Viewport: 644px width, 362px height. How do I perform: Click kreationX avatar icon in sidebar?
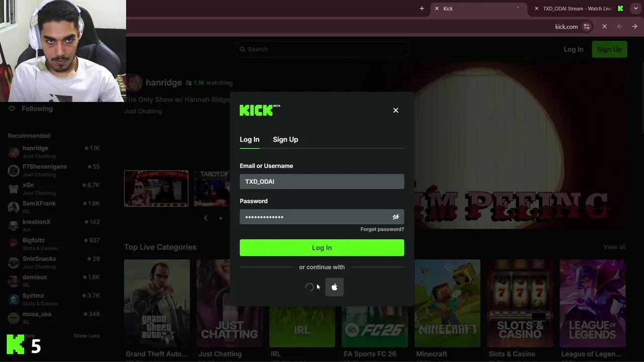point(14,225)
